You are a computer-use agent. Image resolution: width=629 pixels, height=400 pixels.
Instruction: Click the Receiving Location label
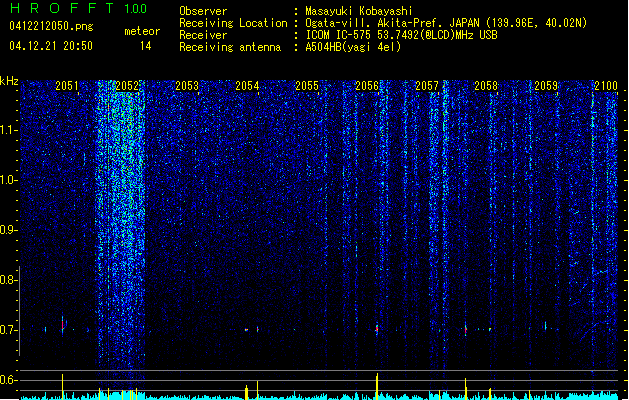tap(233, 23)
